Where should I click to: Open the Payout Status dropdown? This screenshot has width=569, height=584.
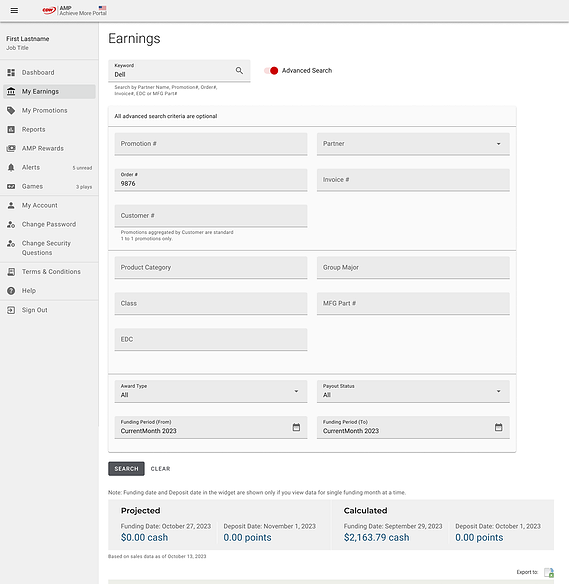click(413, 391)
